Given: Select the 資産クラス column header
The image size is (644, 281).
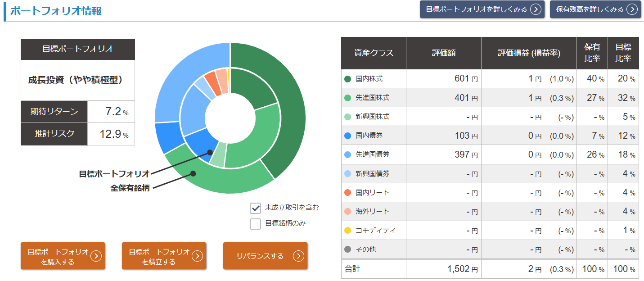Looking at the screenshot, I should [x=374, y=53].
